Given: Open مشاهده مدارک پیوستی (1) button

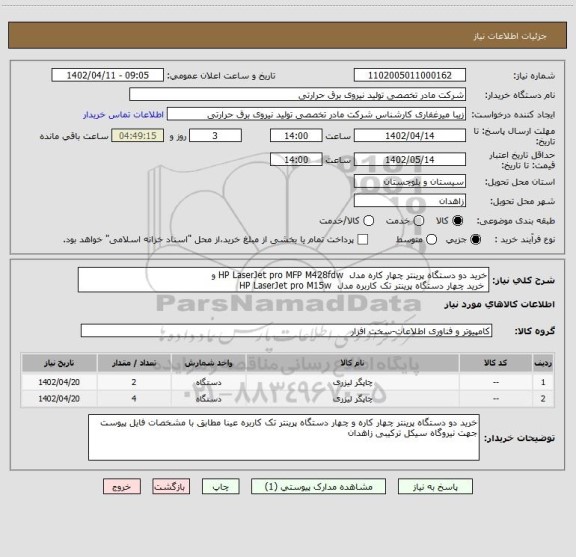Looking at the screenshot, I should pos(318,487).
